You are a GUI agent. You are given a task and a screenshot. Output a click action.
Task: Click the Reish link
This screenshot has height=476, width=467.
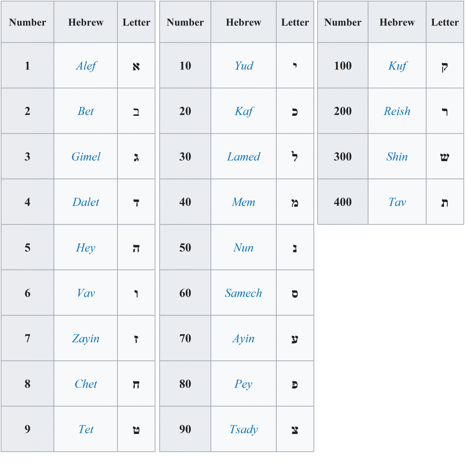tap(397, 111)
